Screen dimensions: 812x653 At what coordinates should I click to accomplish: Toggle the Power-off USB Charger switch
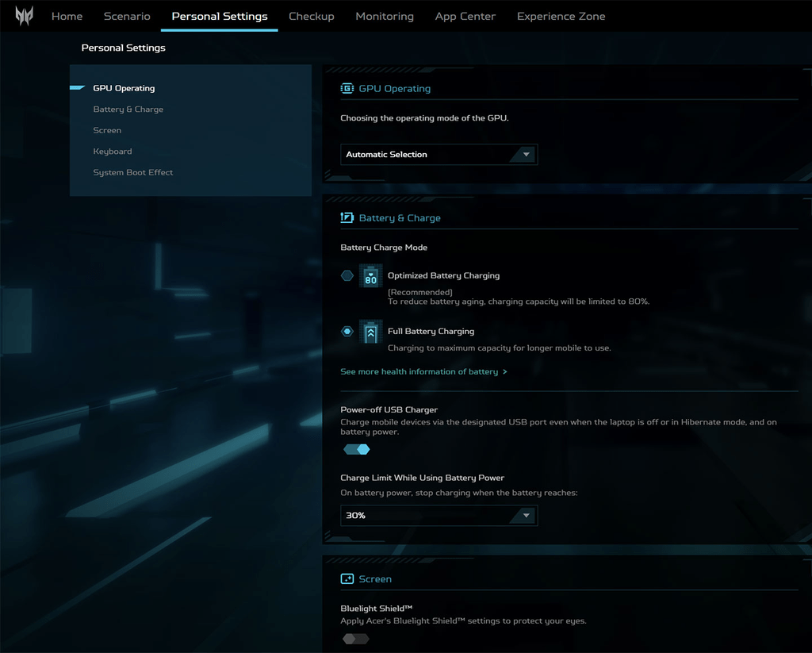pyautogui.click(x=356, y=449)
